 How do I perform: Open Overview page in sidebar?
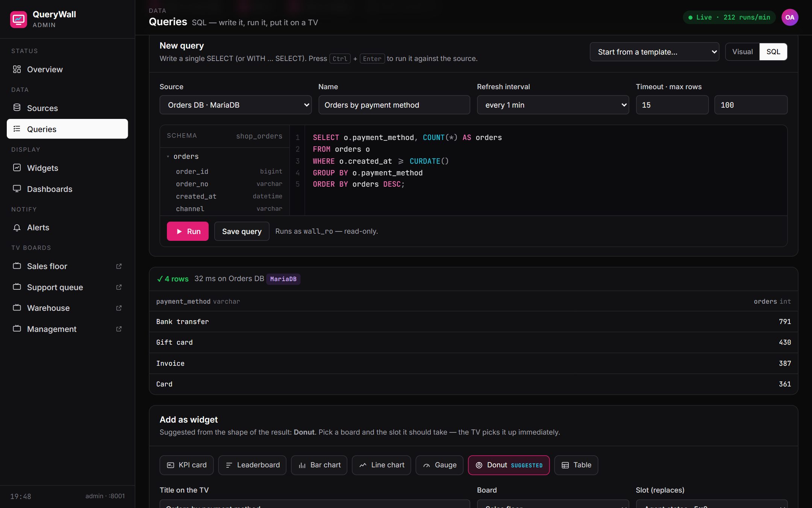[x=67, y=69]
